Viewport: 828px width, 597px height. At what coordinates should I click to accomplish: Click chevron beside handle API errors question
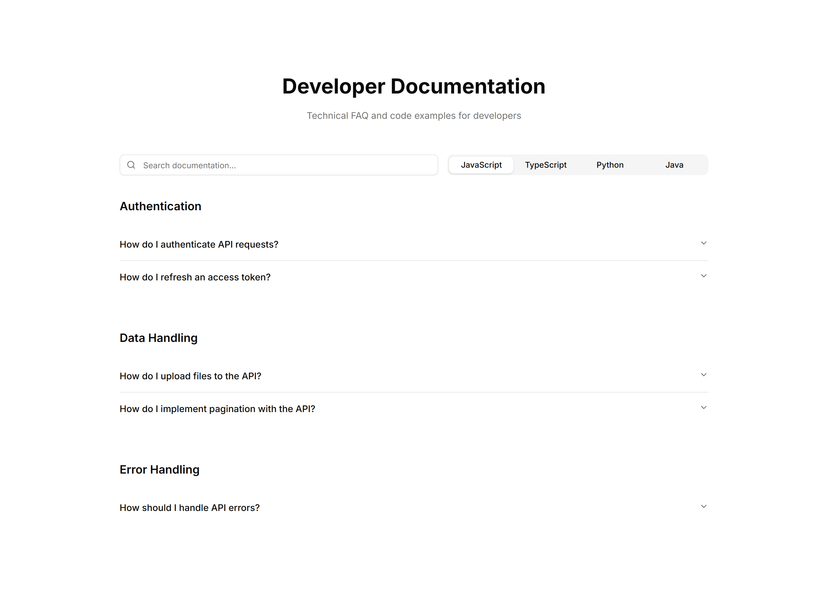[x=703, y=507]
